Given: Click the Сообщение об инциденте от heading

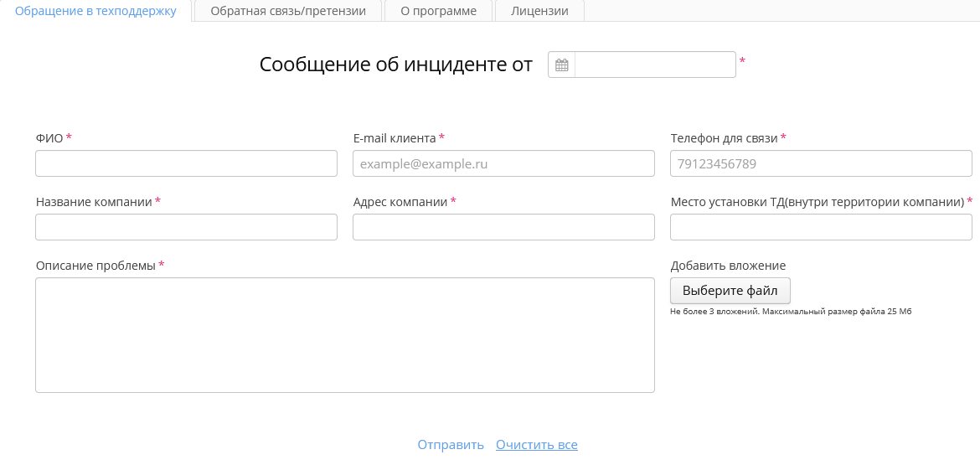Looking at the screenshot, I should point(396,65).
